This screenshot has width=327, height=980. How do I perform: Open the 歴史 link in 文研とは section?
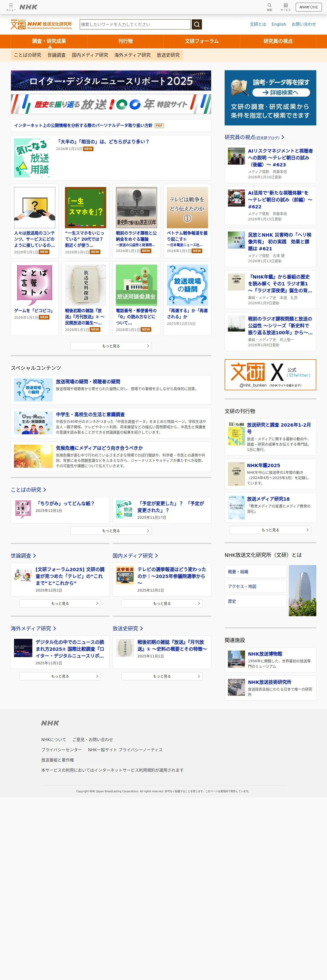point(255,601)
